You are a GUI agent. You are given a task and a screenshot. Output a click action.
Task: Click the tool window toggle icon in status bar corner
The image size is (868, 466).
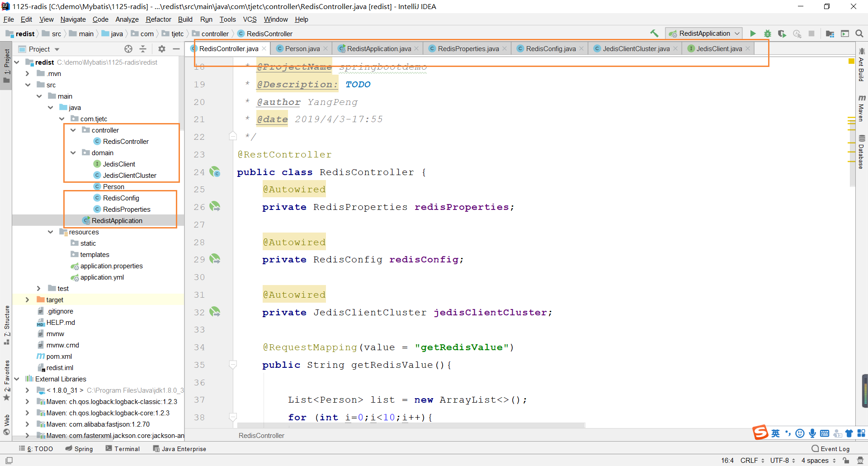[x=9, y=460]
